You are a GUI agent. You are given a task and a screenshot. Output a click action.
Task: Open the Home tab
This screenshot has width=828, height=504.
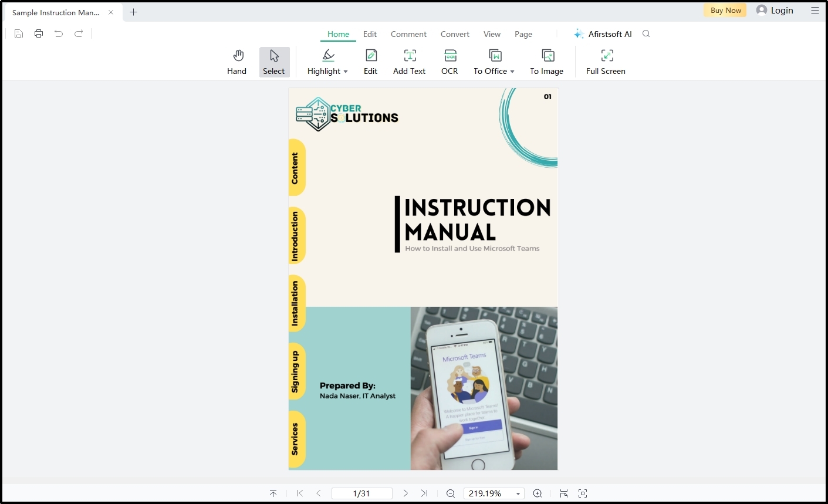pos(339,34)
